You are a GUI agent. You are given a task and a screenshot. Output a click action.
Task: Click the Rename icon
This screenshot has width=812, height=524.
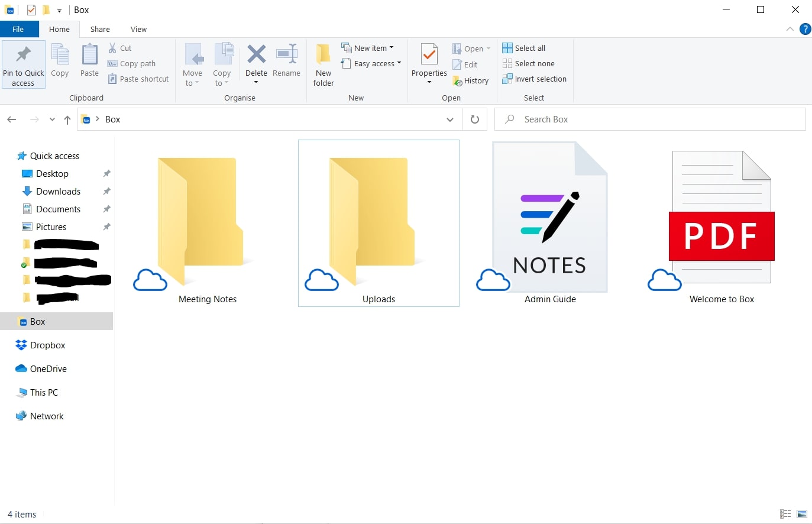click(x=286, y=54)
